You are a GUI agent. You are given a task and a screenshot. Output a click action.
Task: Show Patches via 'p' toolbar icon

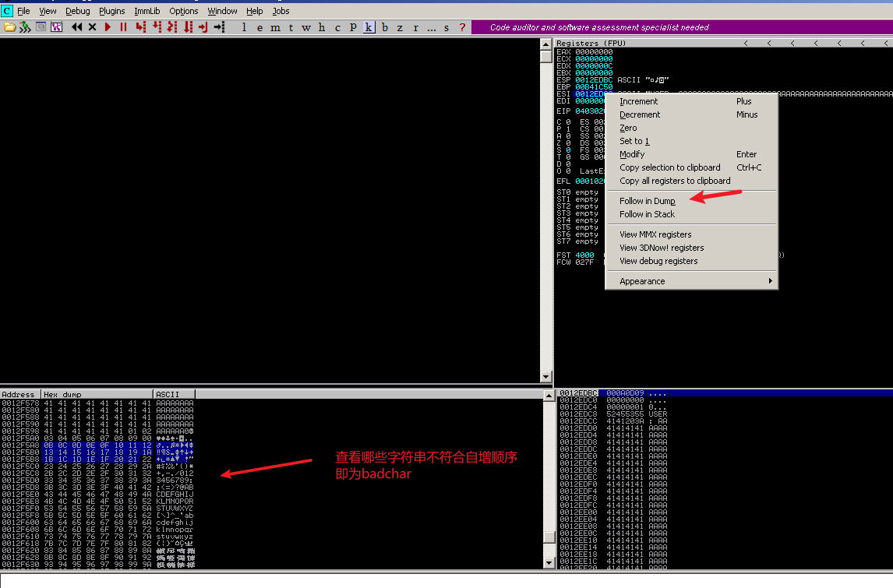[x=353, y=26]
